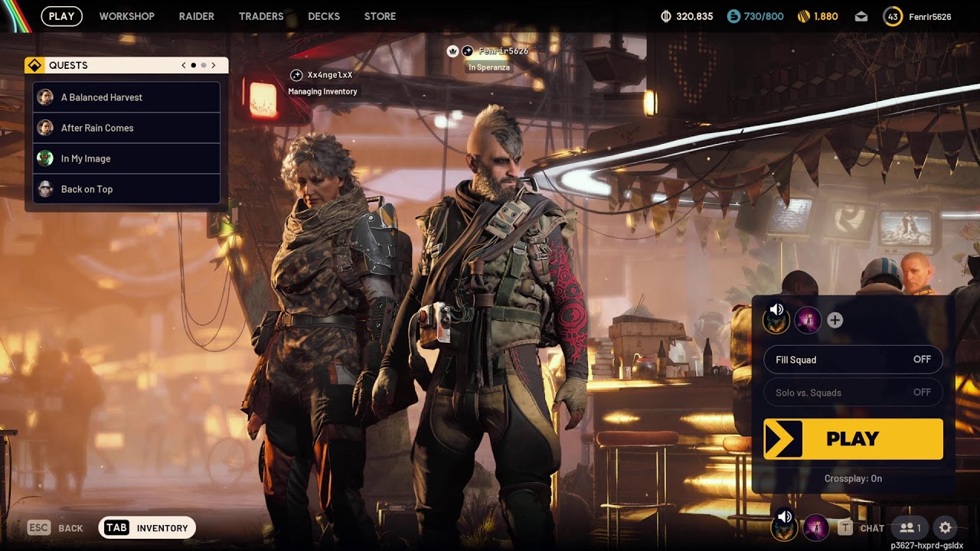
Task: Click the 730/800 stash value
Action: pos(764,16)
